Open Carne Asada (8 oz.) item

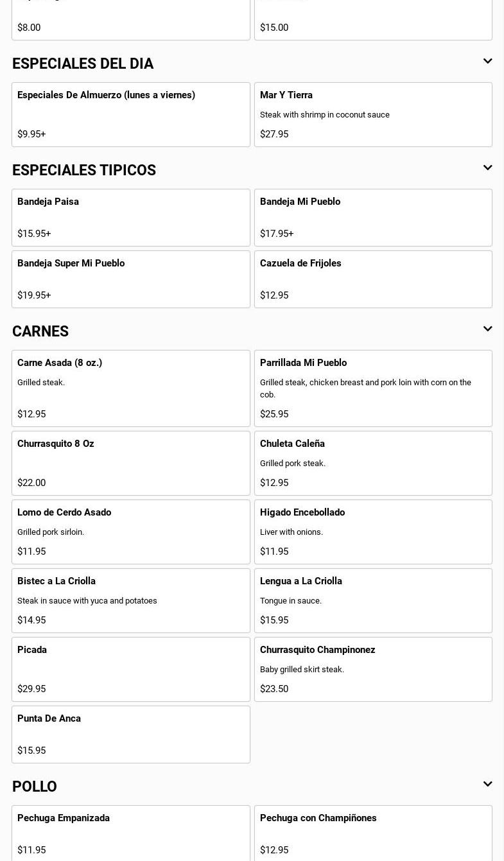(x=130, y=388)
